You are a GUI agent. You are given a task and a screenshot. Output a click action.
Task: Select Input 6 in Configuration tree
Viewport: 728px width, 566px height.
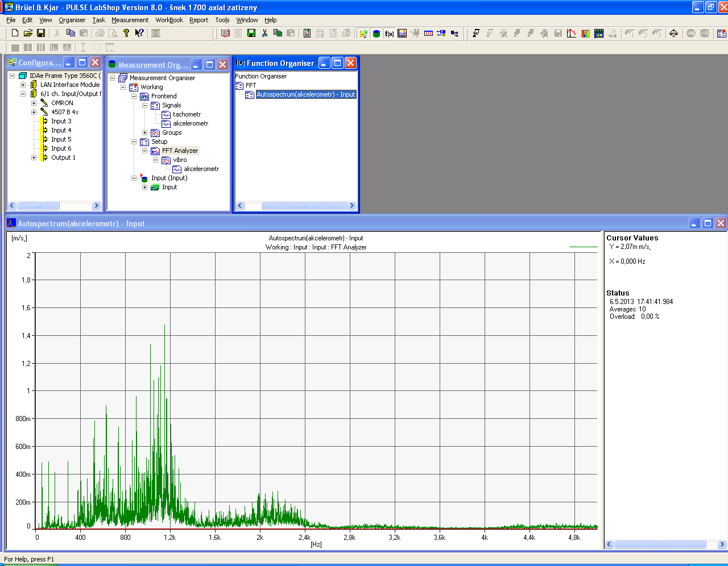pos(61,148)
